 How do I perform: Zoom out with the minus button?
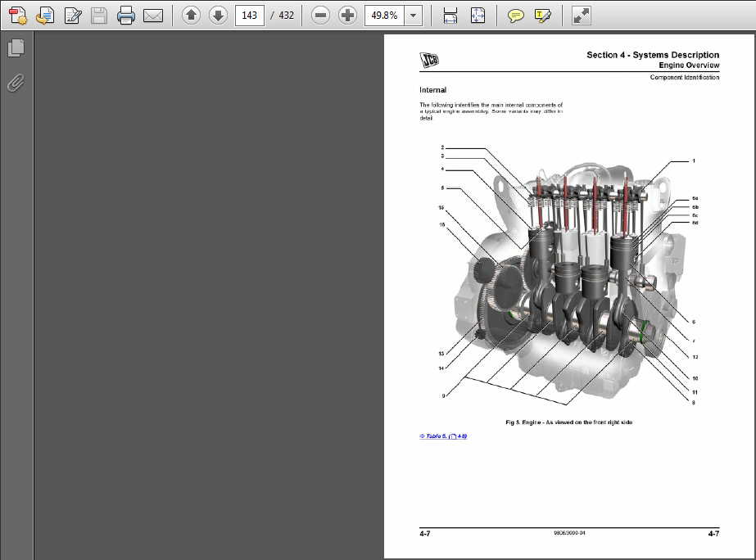pyautogui.click(x=320, y=15)
